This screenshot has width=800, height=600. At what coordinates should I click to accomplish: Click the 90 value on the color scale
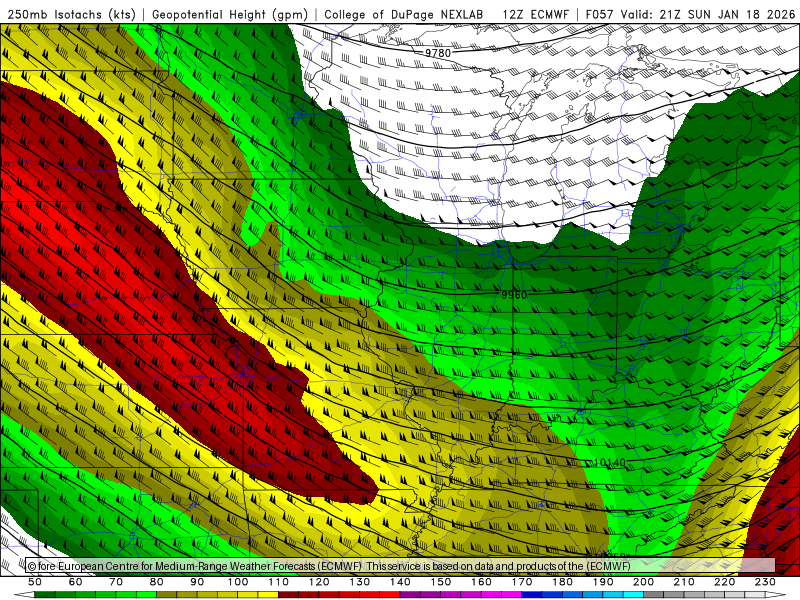coord(197,582)
